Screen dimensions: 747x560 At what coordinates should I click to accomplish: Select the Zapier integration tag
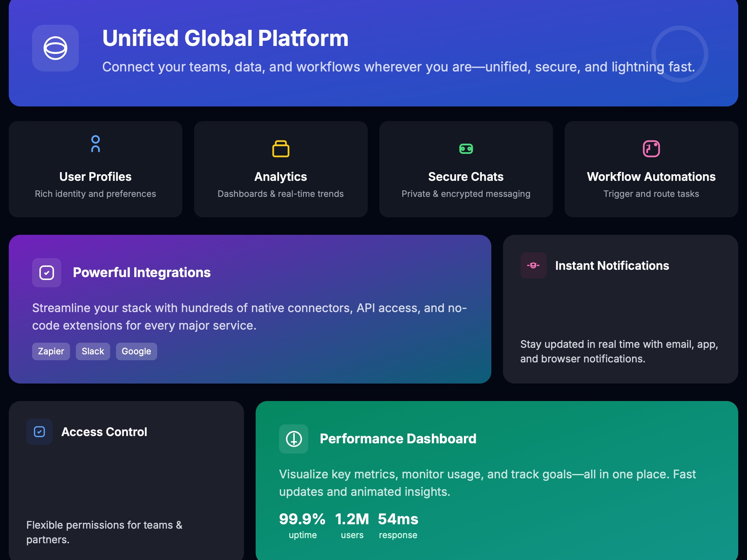coord(51,351)
